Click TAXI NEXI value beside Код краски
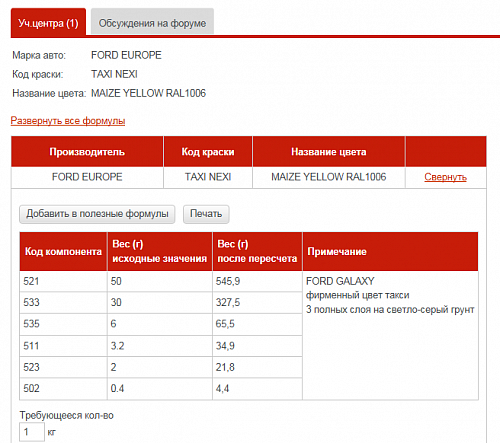This screenshot has height=443, width=500. click(x=114, y=74)
